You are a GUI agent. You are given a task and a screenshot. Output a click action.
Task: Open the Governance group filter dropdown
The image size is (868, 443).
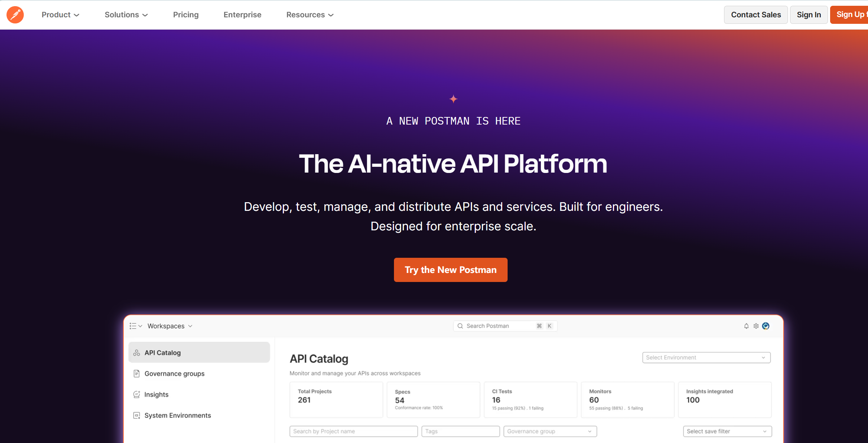(550, 431)
